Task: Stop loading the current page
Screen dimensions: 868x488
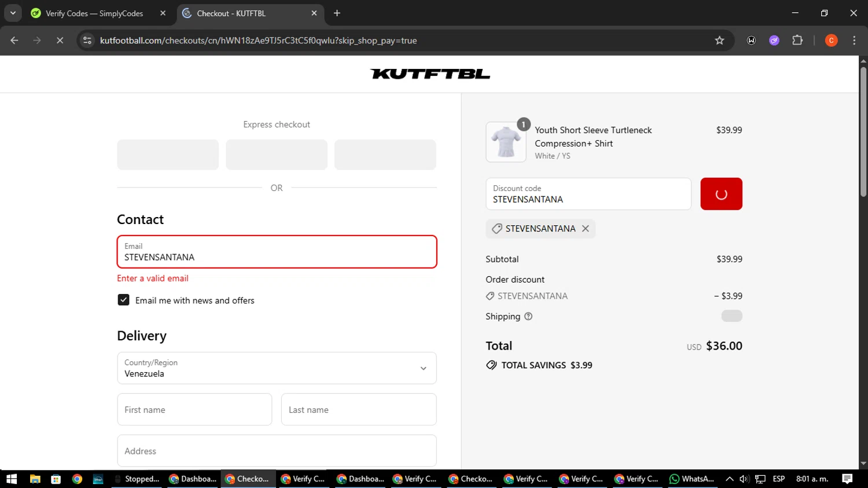Action: click(x=60, y=41)
